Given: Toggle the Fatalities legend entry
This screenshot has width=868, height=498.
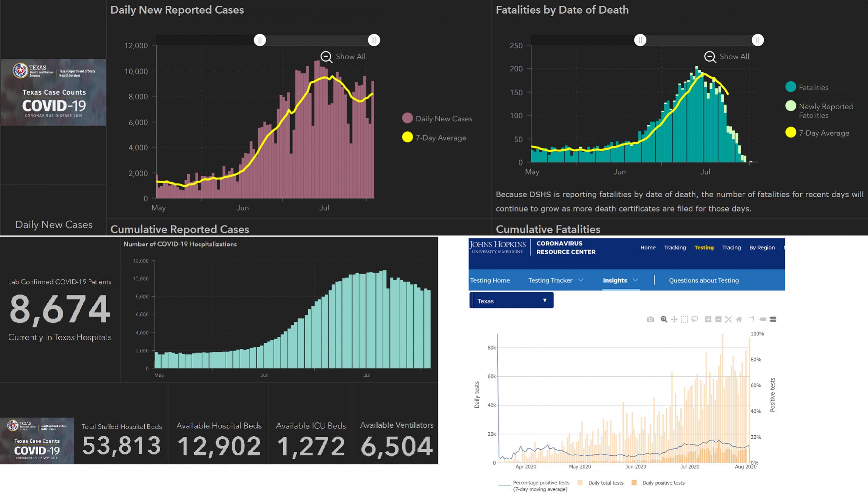Looking at the screenshot, I should coord(807,87).
